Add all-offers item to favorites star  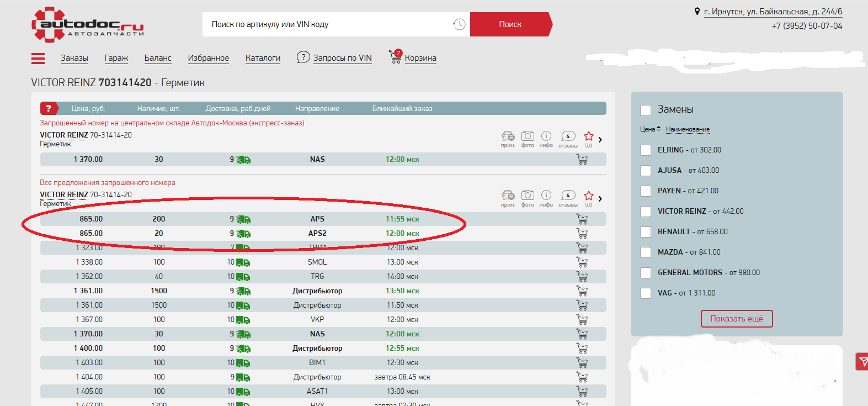589,196
